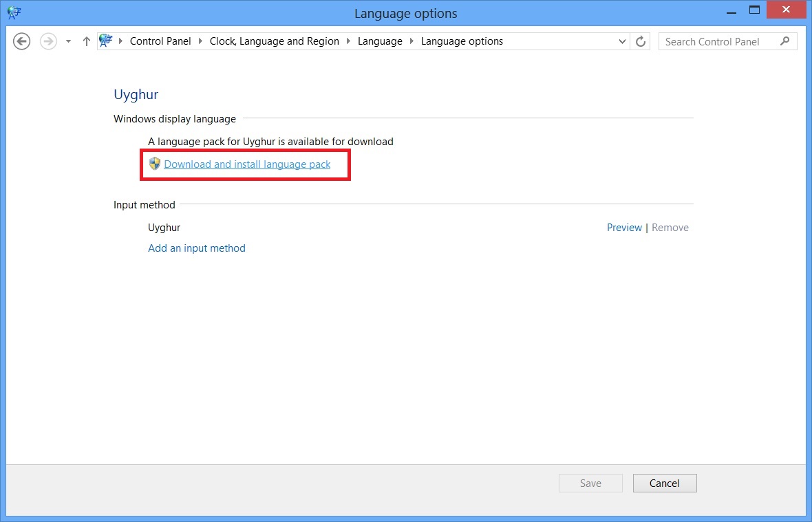This screenshot has width=812, height=522.
Task: Close the Language options window
Action: pos(786,10)
